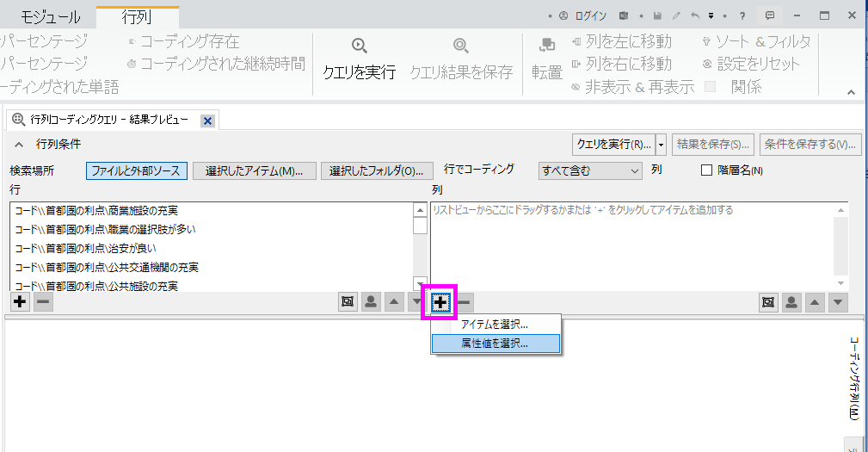This screenshot has height=452, width=868.
Task: Switch to the モジュール ribbon tab
Action: (x=50, y=16)
